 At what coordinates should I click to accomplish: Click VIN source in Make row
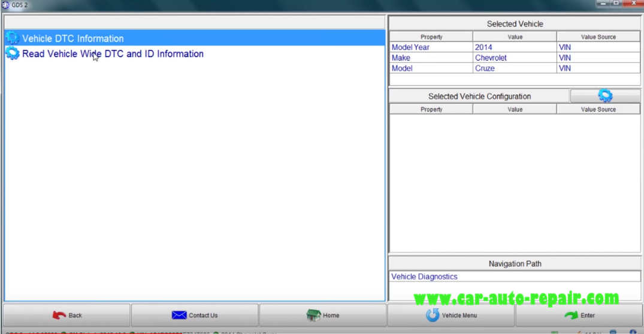coord(598,58)
